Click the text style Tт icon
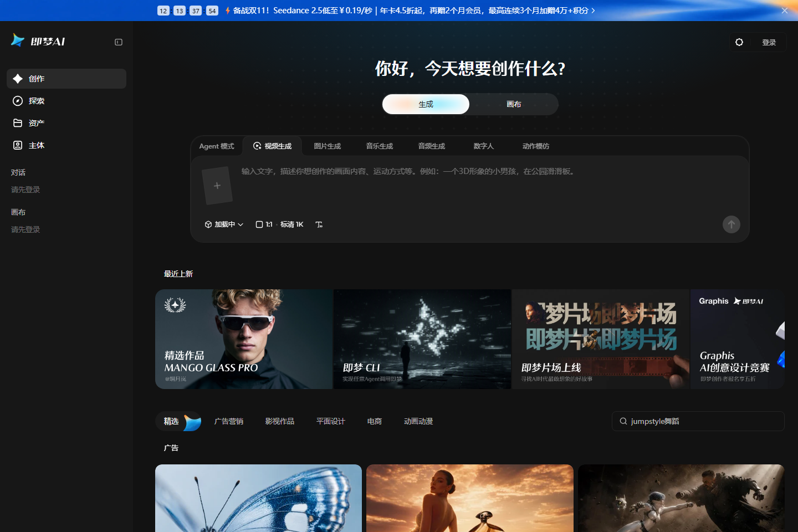Viewport: 798px width, 532px height. [319, 224]
